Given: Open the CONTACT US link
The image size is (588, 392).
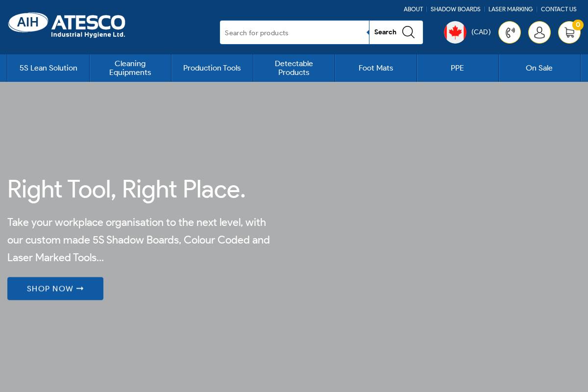Looking at the screenshot, I should (559, 9).
